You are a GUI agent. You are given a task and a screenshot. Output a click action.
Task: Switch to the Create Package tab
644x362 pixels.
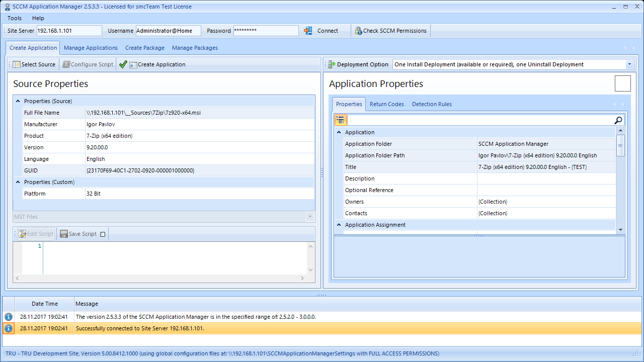[x=145, y=48]
